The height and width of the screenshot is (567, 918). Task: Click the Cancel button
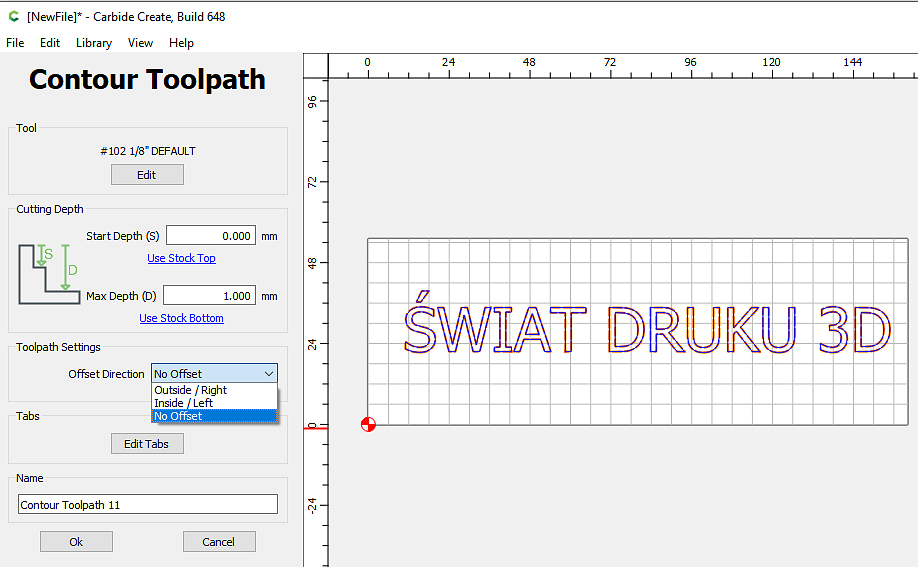(219, 542)
